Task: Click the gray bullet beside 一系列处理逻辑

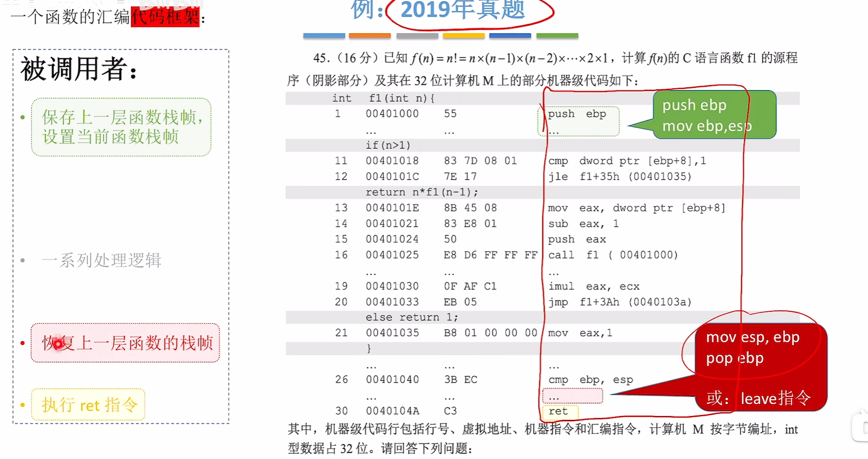Action: pos(23,260)
